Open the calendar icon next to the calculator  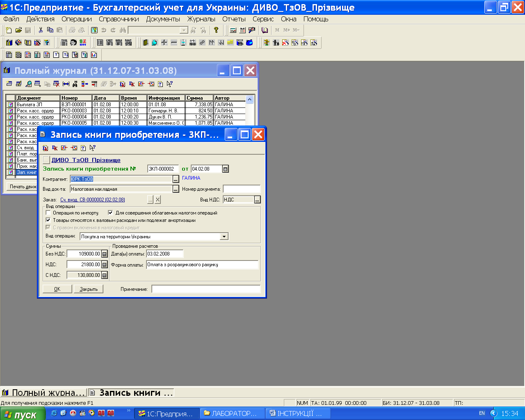(x=242, y=30)
